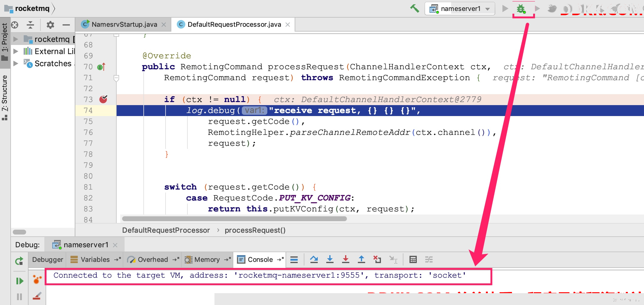This screenshot has width=644, height=305.
Task: Click Evaluate Expression calculator icon
Action: pos(413,259)
